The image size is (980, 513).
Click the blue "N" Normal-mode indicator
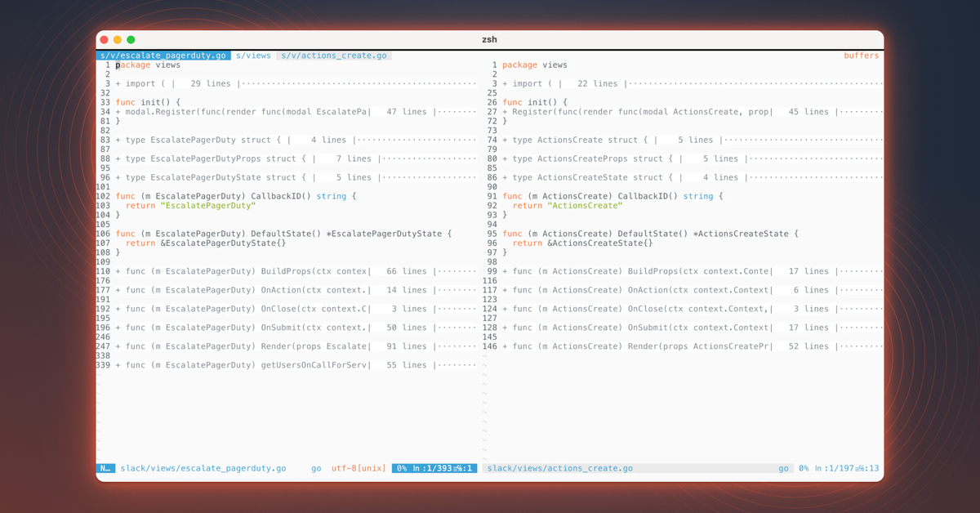coord(105,468)
